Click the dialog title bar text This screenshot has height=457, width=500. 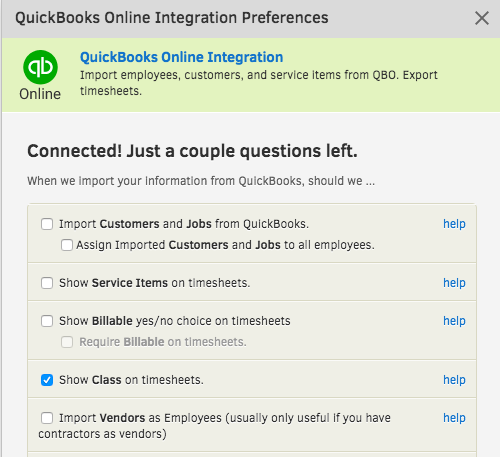click(x=172, y=18)
